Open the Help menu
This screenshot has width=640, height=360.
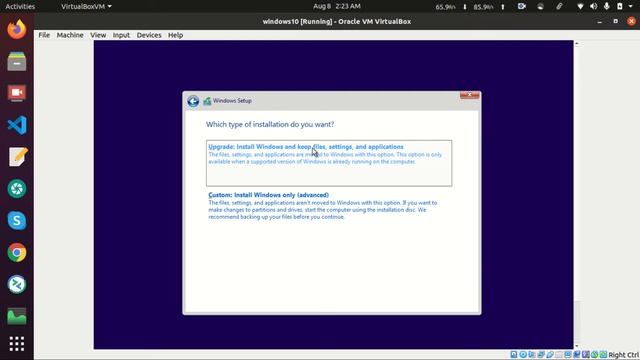(x=176, y=35)
